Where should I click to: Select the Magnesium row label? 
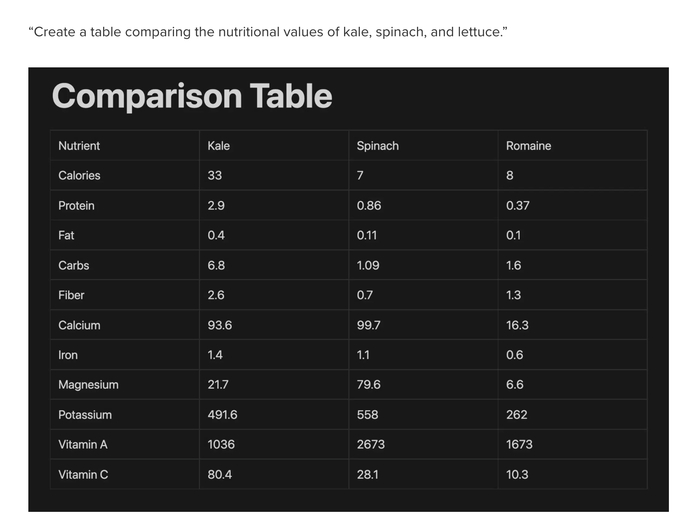[x=88, y=385]
